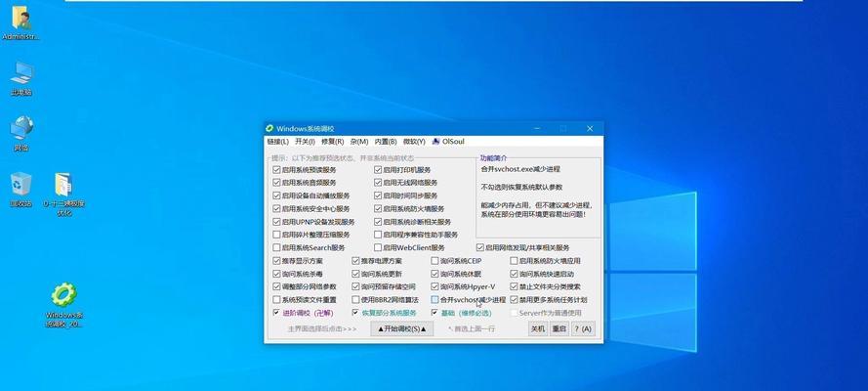
Task: Toggle 恢复部分系统服务 checkbox
Action: tap(356, 313)
